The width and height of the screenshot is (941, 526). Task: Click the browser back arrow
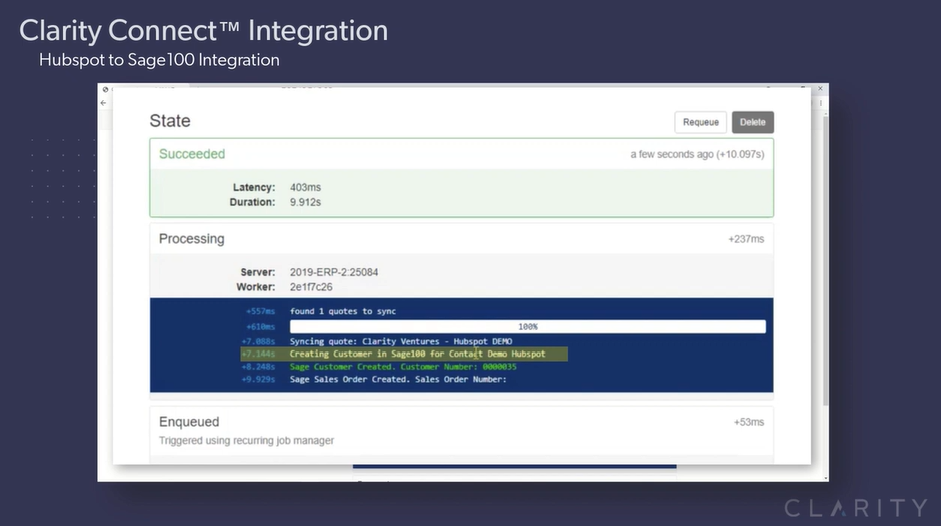click(103, 103)
